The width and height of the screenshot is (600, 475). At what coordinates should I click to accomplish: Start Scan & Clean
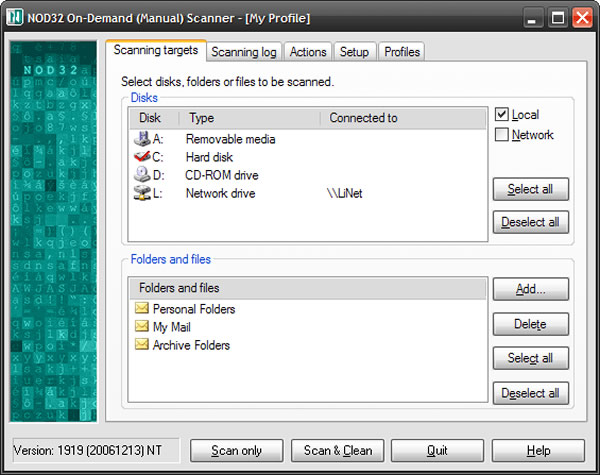[338, 451]
